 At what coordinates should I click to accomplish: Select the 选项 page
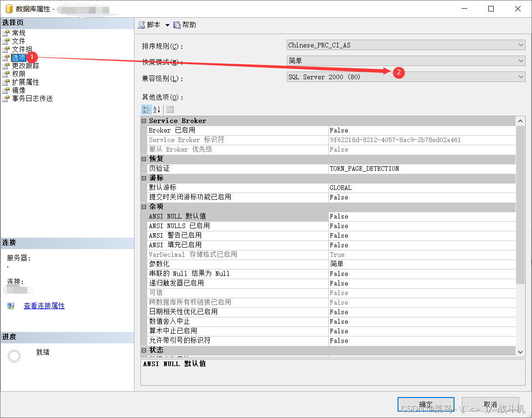point(19,58)
